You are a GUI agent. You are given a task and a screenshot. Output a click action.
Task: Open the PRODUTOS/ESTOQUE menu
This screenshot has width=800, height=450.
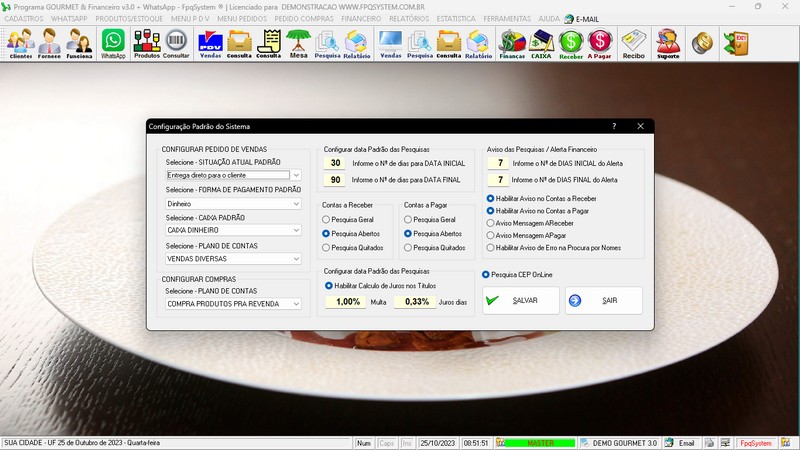pyautogui.click(x=129, y=19)
